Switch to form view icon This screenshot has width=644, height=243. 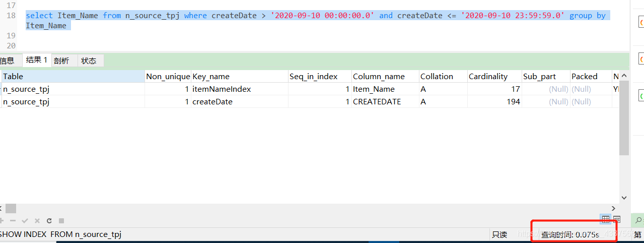[617, 219]
